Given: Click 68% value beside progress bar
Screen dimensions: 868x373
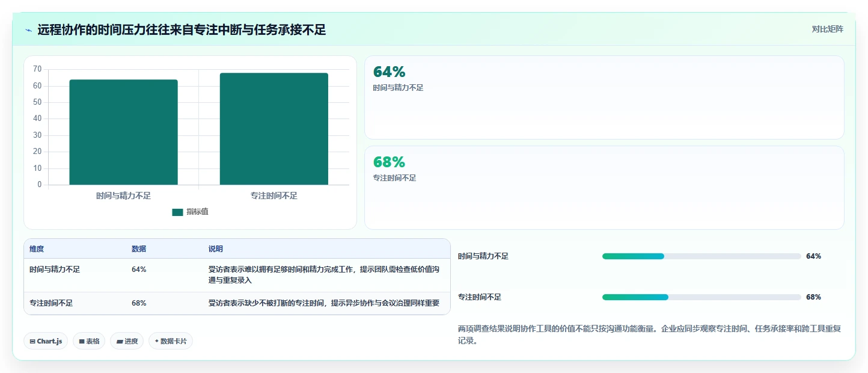Looking at the screenshot, I should [813, 297].
